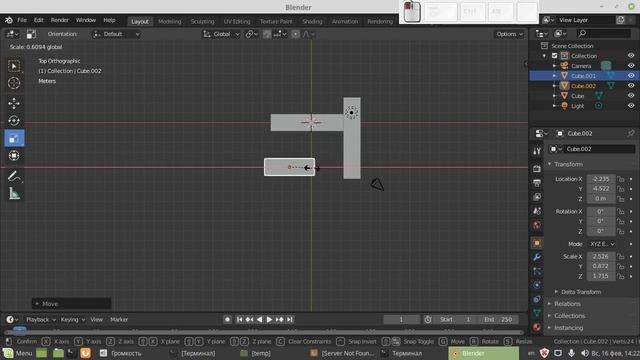The image size is (640, 360).
Task: Open the Object properties tab
Action: click(x=537, y=243)
